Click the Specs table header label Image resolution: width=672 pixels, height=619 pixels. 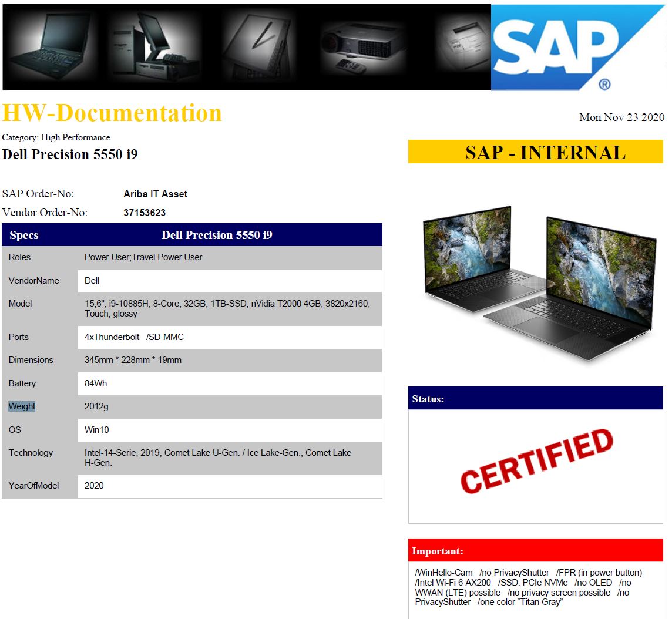tap(24, 235)
